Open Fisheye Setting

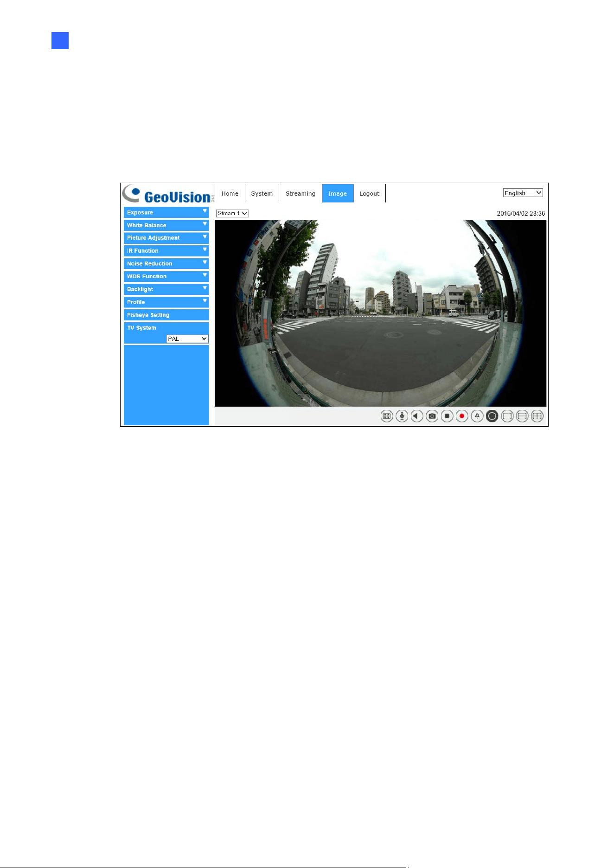[x=166, y=315]
